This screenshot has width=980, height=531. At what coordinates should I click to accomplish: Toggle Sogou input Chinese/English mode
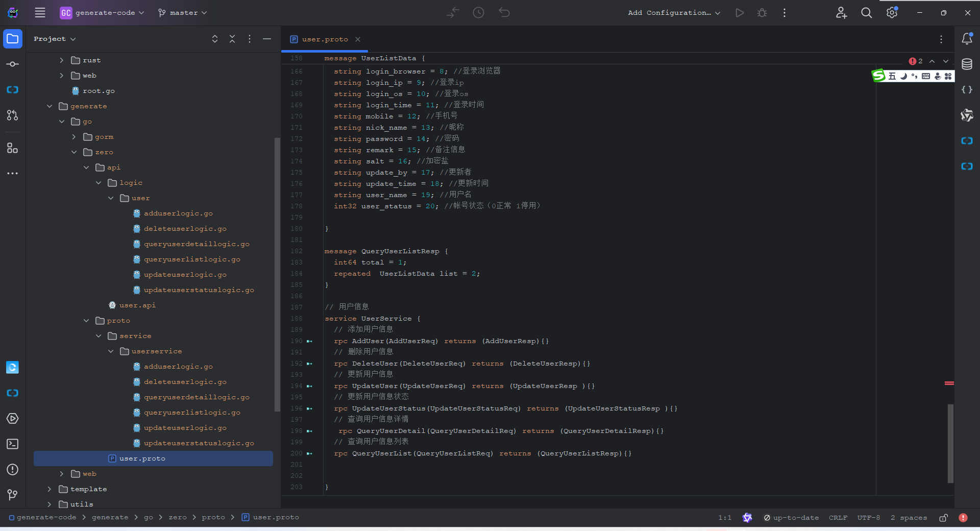tap(892, 76)
